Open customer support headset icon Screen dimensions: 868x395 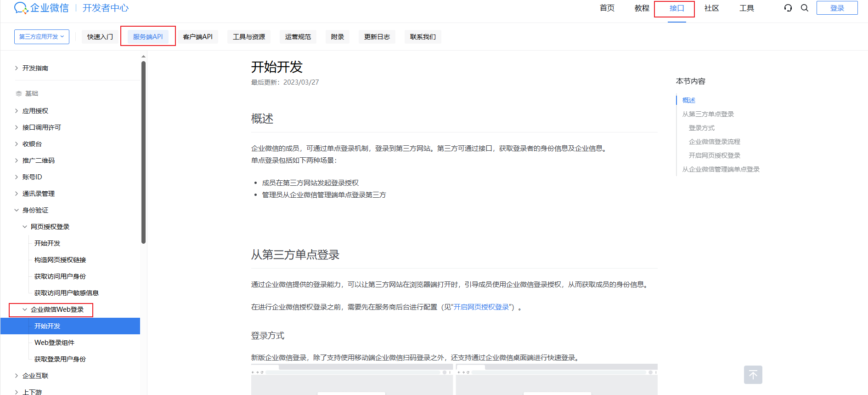coord(788,8)
